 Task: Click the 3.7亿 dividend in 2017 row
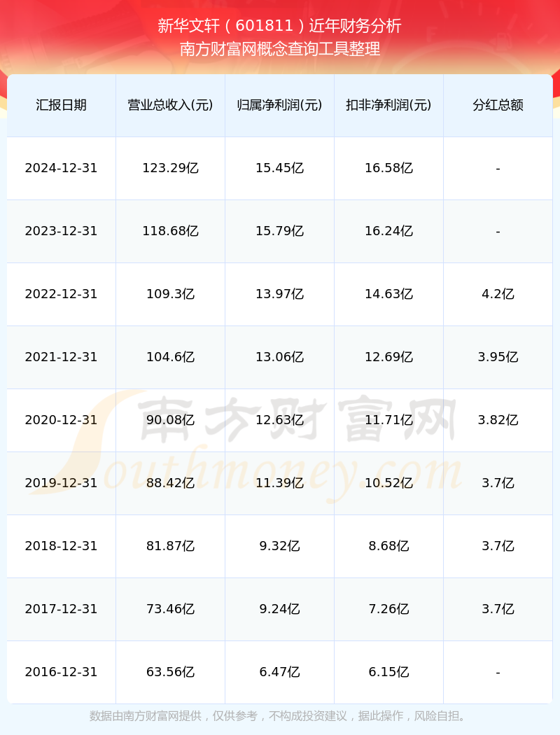click(498, 609)
